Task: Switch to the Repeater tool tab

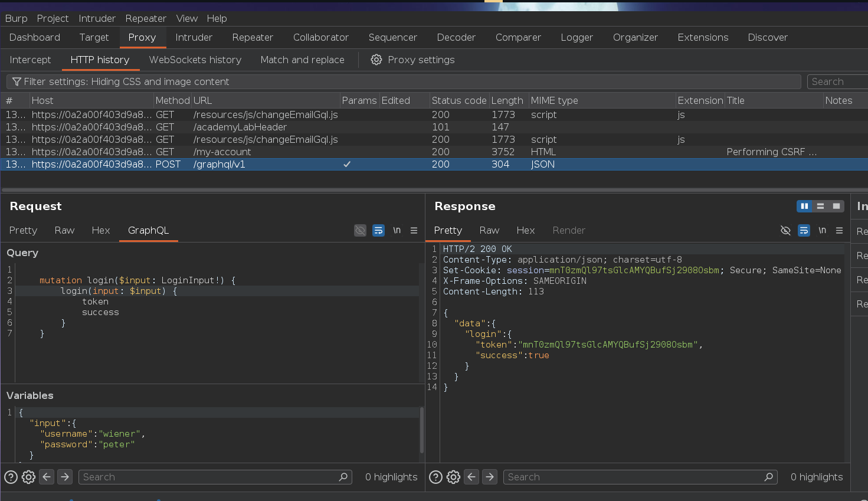Action: click(x=253, y=37)
